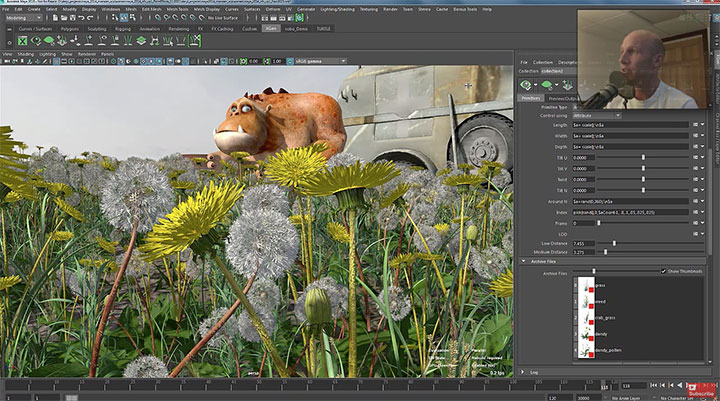Click the expression editor icon beside Length
This screenshot has width=720, height=401.
pos(695,125)
